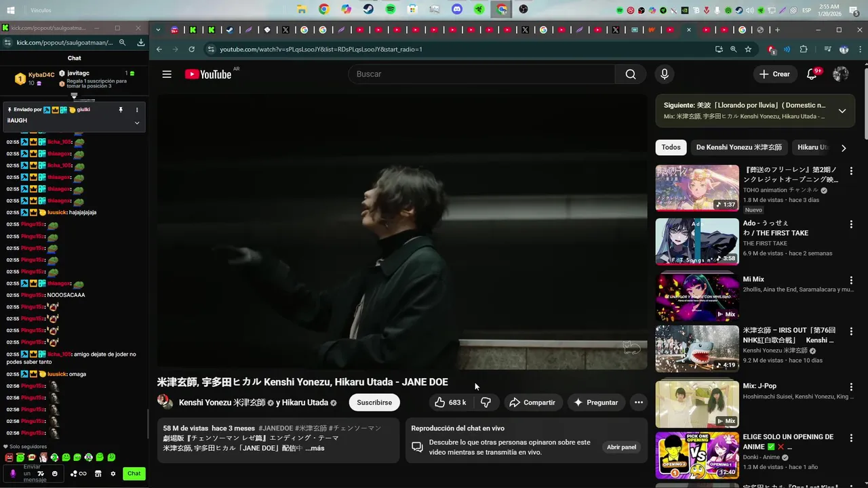Close the active YouTube tab
Image resolution: width=868 pixels, height=488 pixels.
(689, 30)
